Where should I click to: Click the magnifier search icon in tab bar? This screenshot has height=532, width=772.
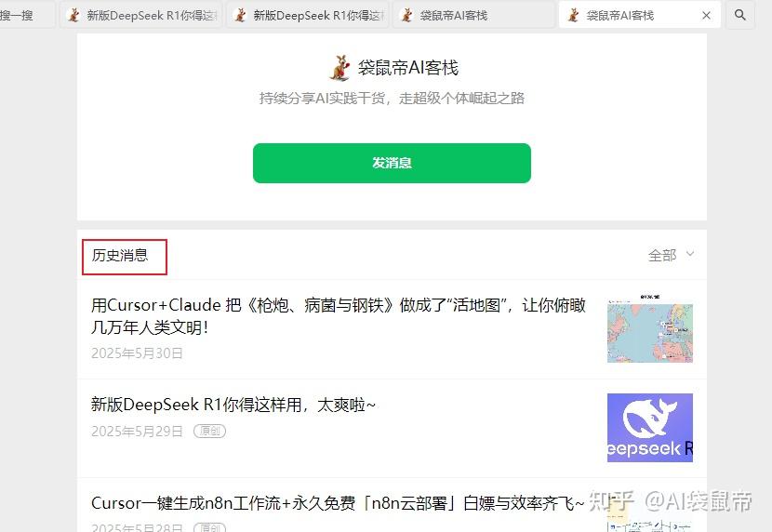coord(740,15)
